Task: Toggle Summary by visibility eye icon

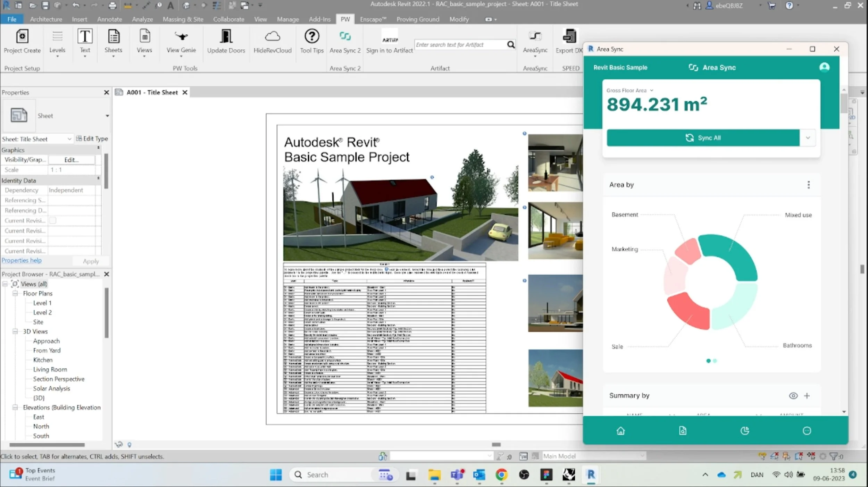Action: [x=793, y=396]
